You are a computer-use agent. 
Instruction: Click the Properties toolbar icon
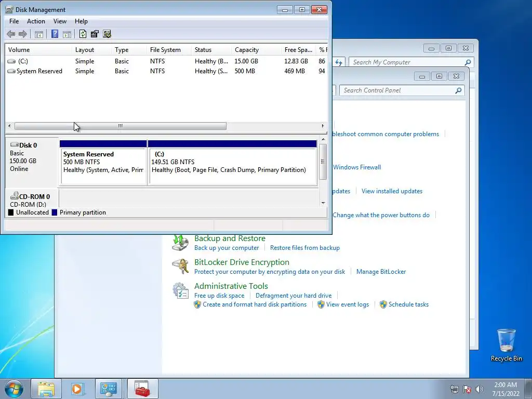tap(95, 34)
